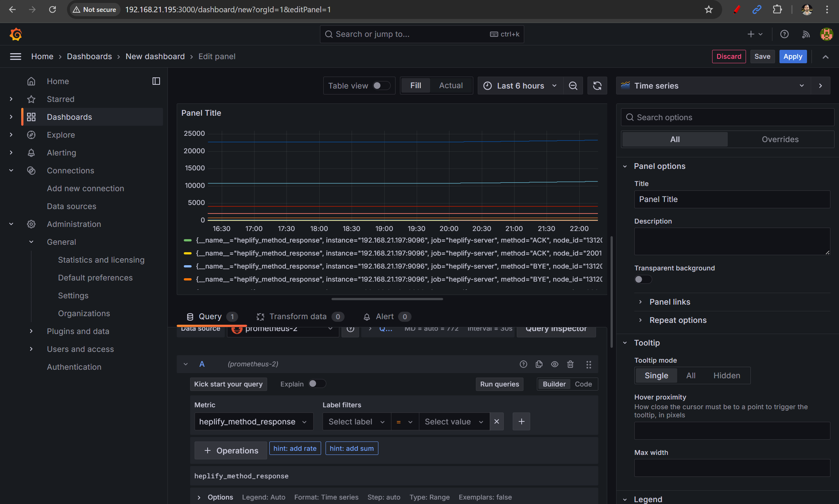Expand the Panel links section
The width and height of the screenshot is (839, 504).
pyautogui.click(x=670, y=302)
